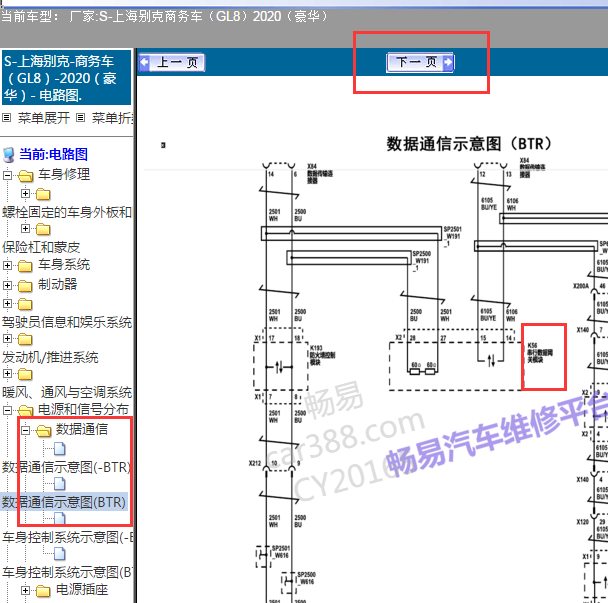The width and height of the screenshot is (608, 603).
Task: Click the small icon before 菜单展开
Action: click(x=7, y=117)
